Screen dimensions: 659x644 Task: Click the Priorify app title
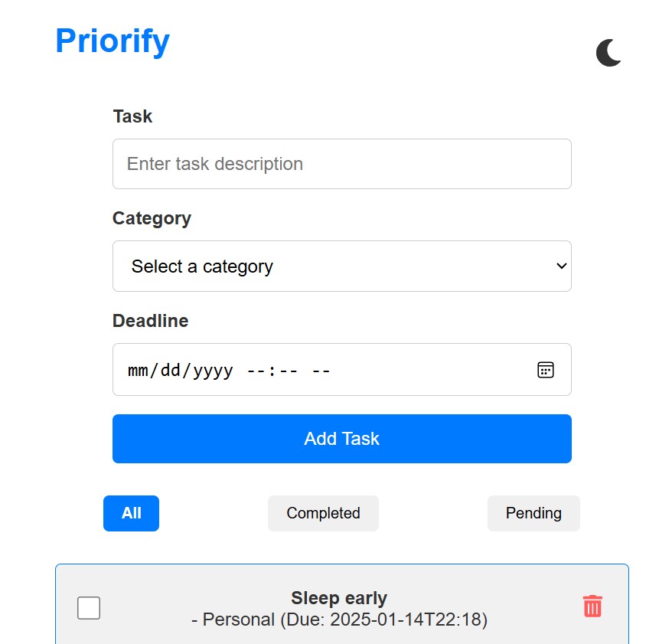click(113, 41)
